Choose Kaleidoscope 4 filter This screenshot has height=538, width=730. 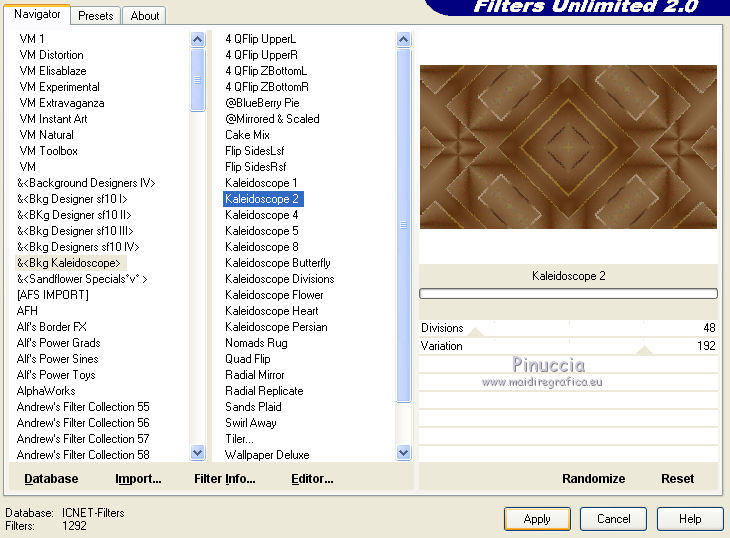(262, 215)
